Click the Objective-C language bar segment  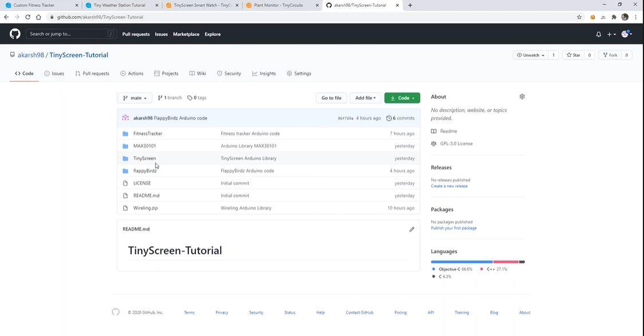coord(462,262)
